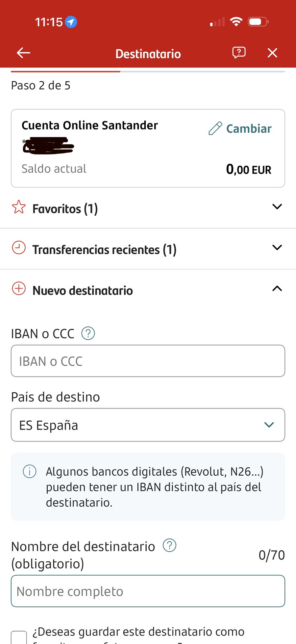Tap the back arrow icon
Viewport: 296px width, 644px height.
coord(23,53)
